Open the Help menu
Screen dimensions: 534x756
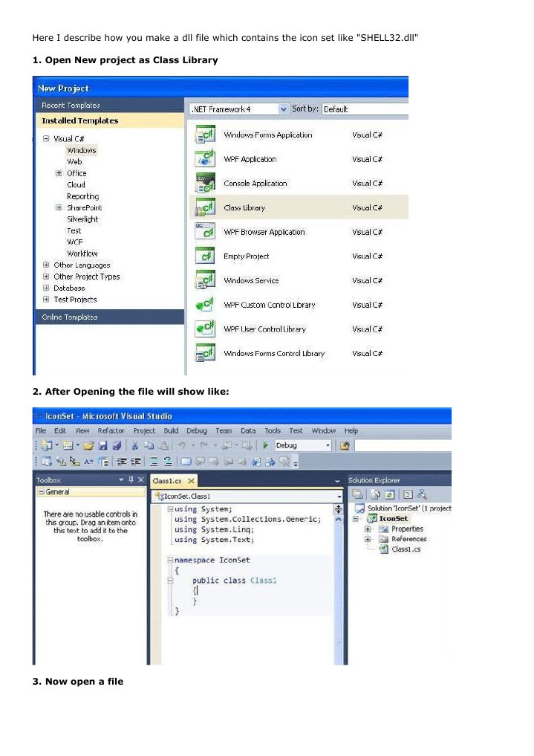pos(351,430)
